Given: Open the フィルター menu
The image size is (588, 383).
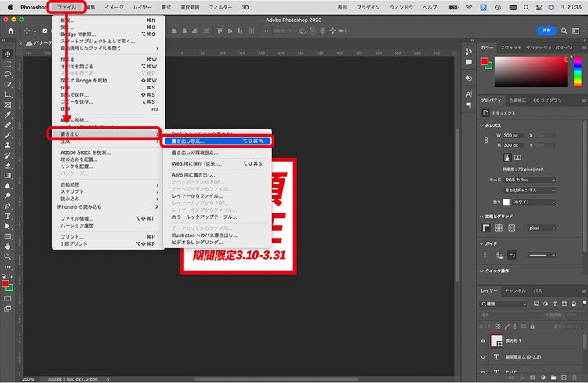Looking at the screenshot, I should click(x=220, y=7).
